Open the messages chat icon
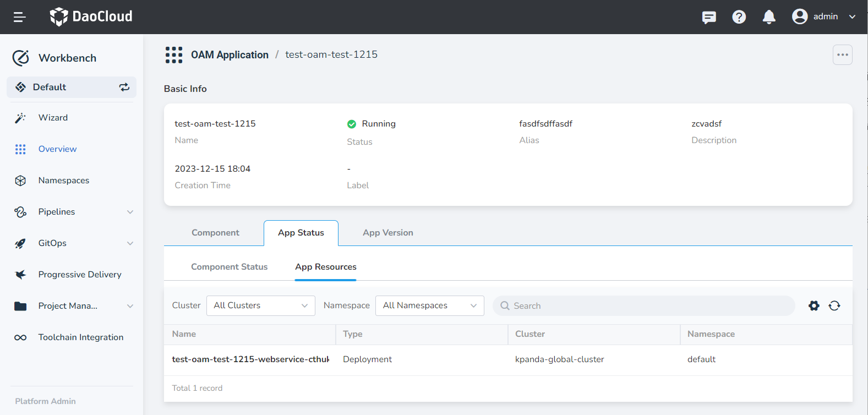868x415 pixels. click(709, 17)
